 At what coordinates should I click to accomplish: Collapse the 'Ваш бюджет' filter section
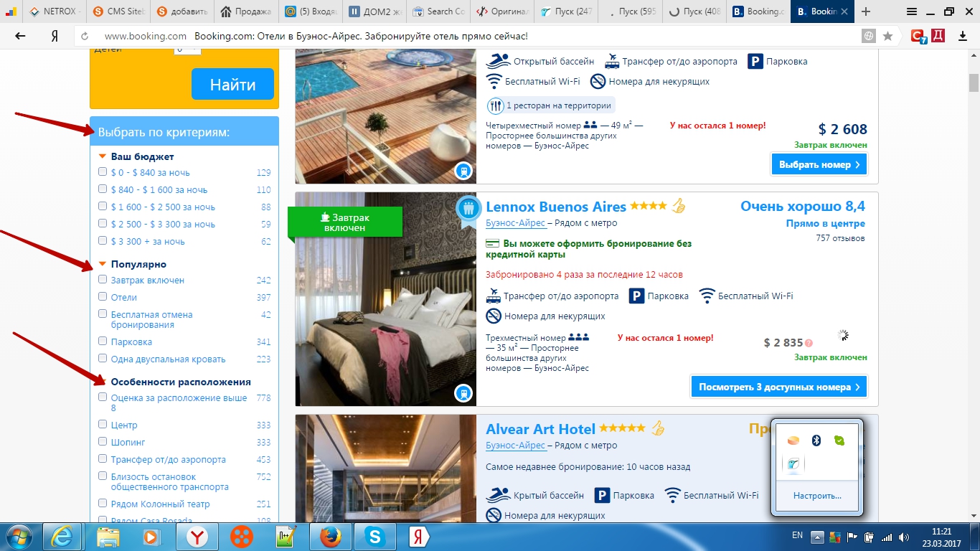103,156
